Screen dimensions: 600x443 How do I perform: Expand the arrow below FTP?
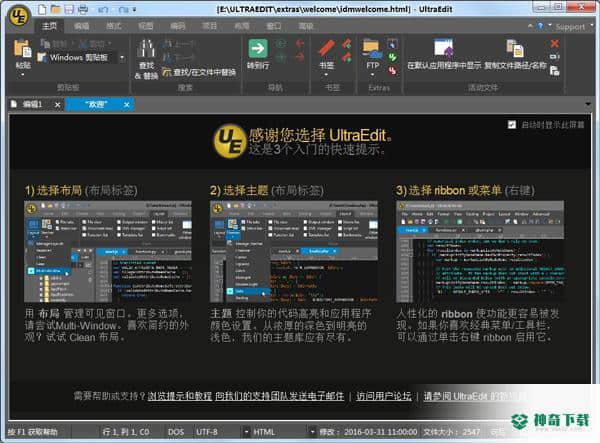pos(372,75)
